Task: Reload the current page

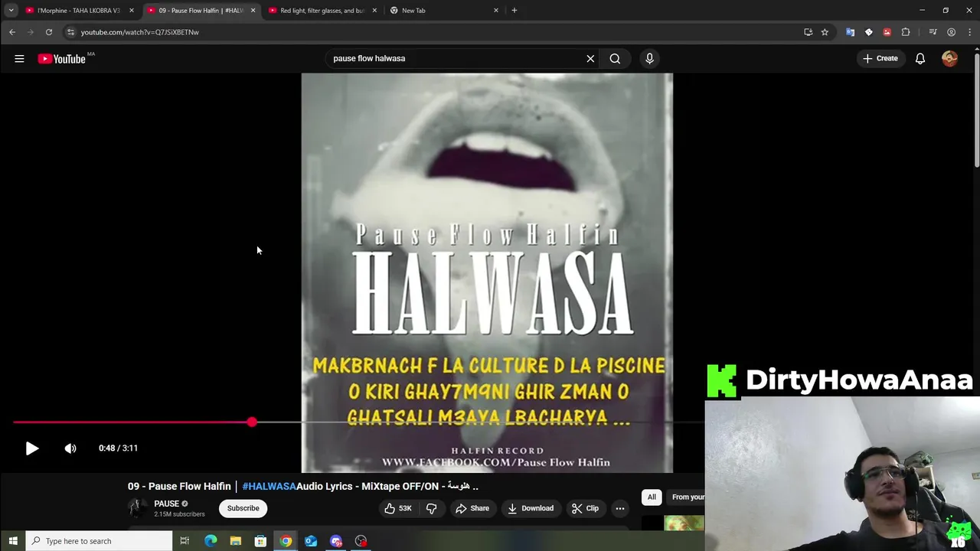Action: (x=49, y=32)
